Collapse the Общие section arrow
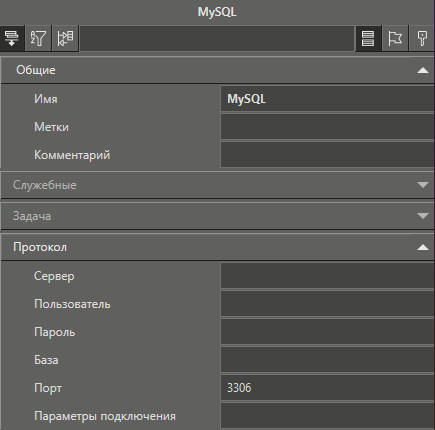Screen dimensions: 435x430 423,70
